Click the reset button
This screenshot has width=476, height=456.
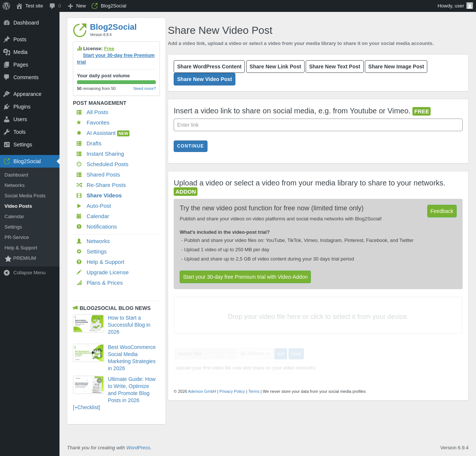point(296,354)
